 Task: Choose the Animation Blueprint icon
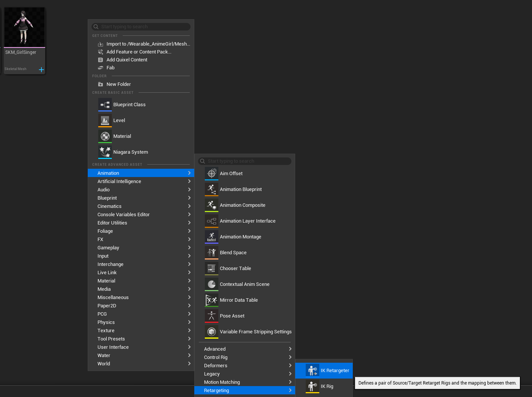point(211,189)
